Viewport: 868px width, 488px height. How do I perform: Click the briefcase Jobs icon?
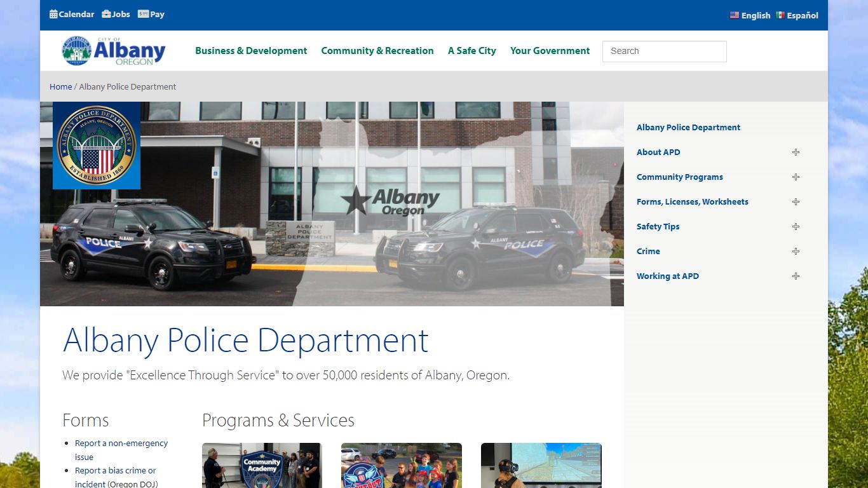pyautogui.click(x=106, y=14)
